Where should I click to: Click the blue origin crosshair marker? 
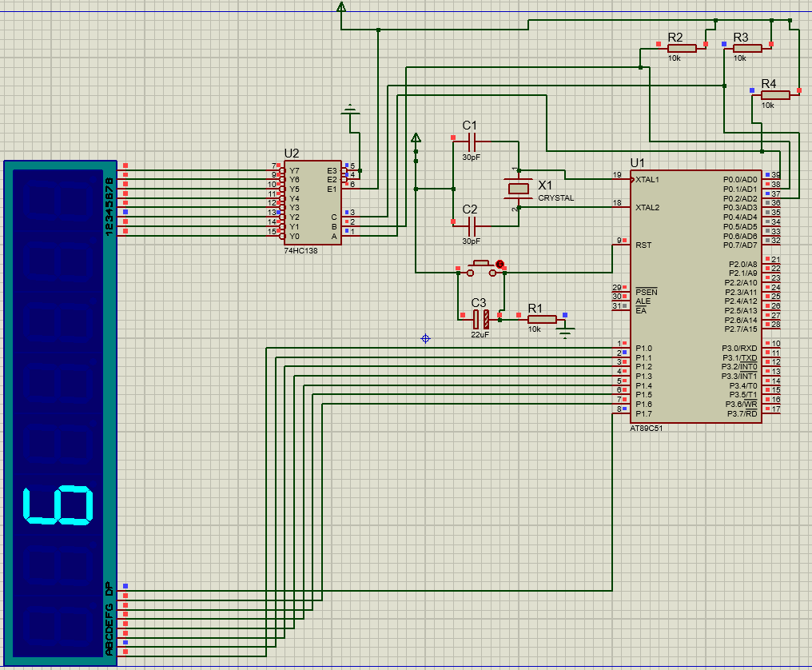coord(425,339)
